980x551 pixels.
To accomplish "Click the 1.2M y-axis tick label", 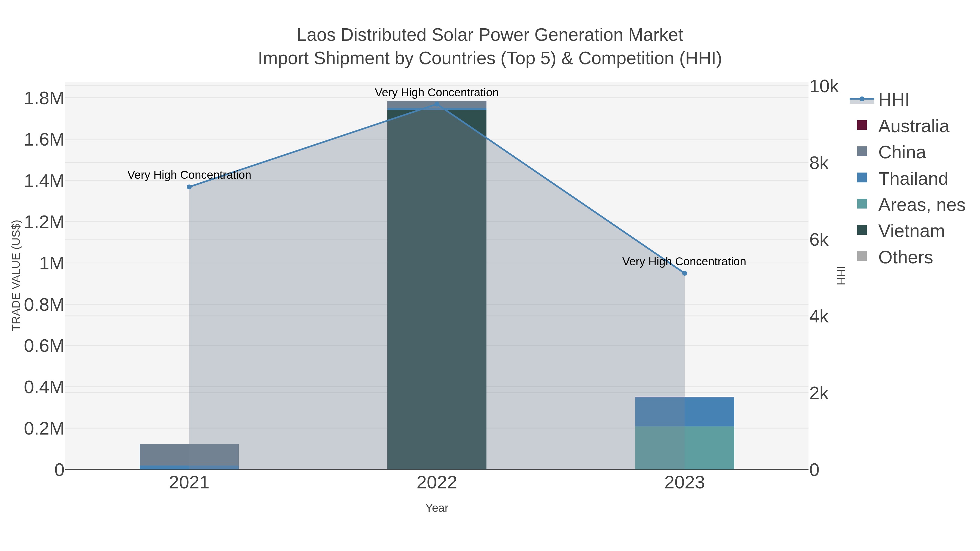I will (44, 223).
